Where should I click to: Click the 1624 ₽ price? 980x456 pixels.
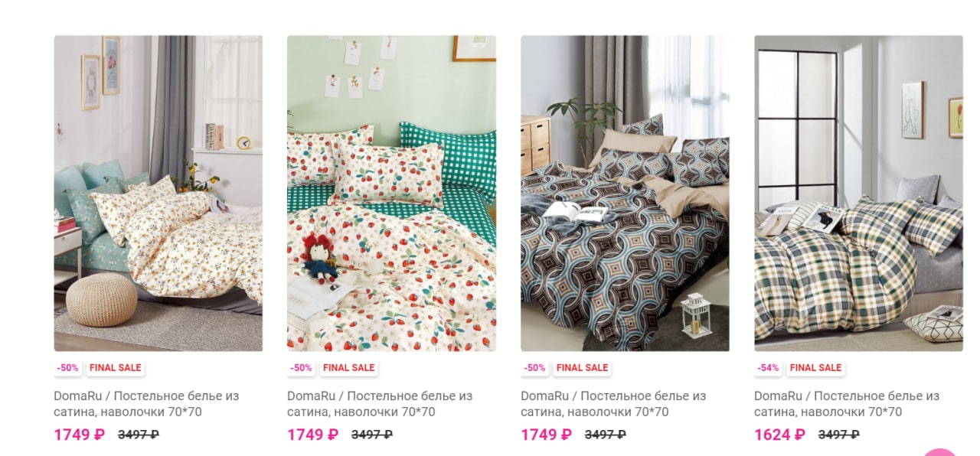click(779, 435)
